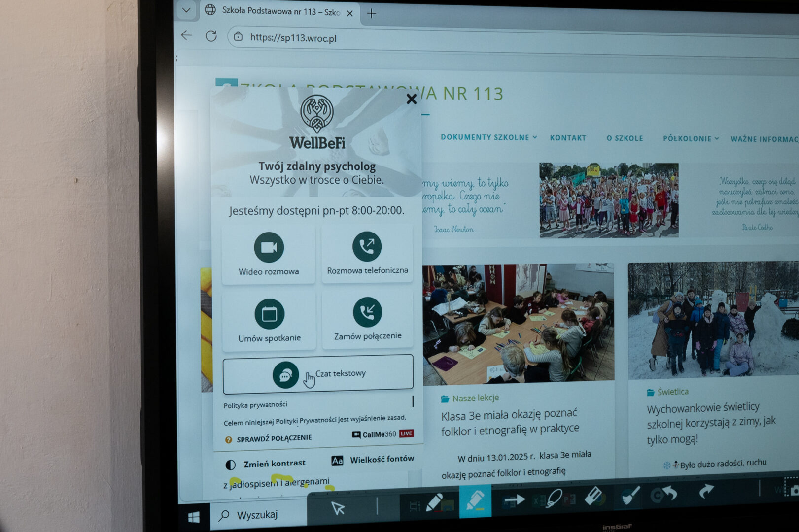The image size is (799, 532).
Task: Click the browser address bar URL
Action: 293,38
